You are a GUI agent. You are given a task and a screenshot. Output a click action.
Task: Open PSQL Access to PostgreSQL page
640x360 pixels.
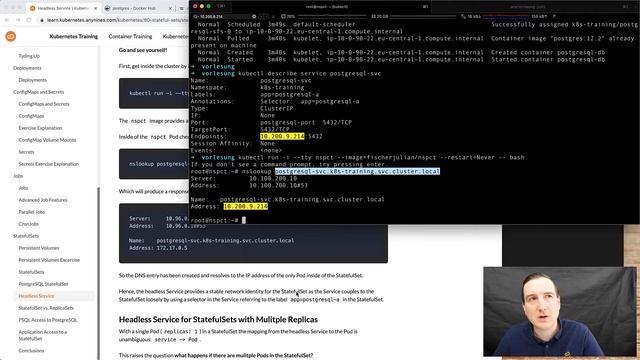click(x=48, y=320)
